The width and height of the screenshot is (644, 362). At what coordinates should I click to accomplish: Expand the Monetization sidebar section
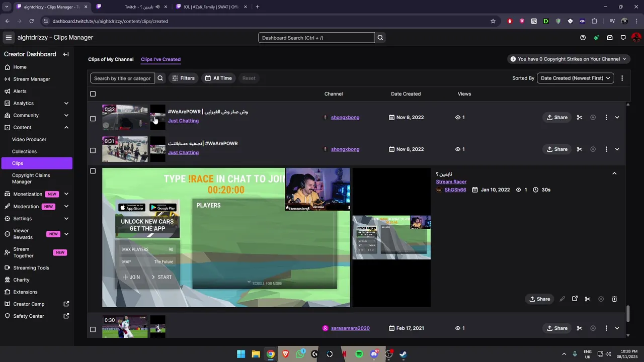[66, 194]
